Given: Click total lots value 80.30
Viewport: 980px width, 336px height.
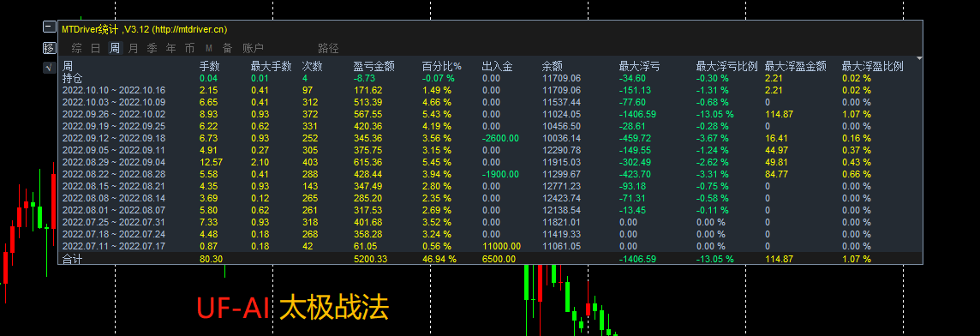Looking at the screenshot, I should pos(212,258).
